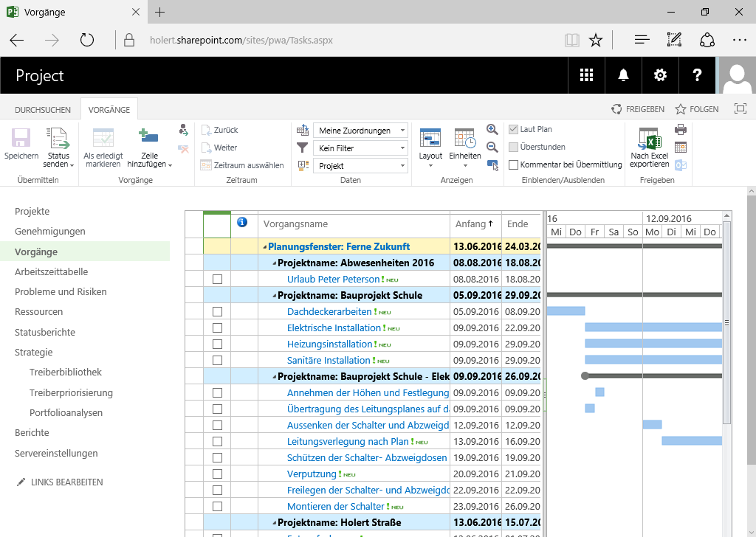This screenshot has width=756, height=537.
Task: Click the zoom out magnifier icon
Action: pos(492,147)
